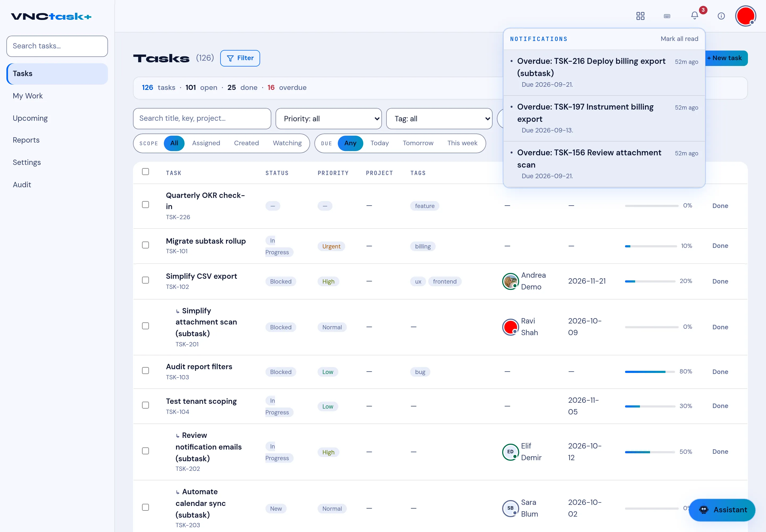Open Upcoming in the sidebar

57,118
